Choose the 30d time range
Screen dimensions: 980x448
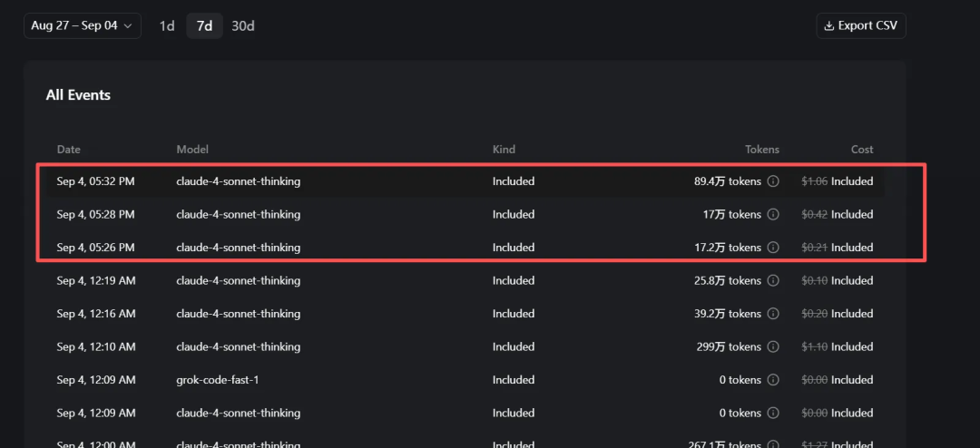pos(243,25)
